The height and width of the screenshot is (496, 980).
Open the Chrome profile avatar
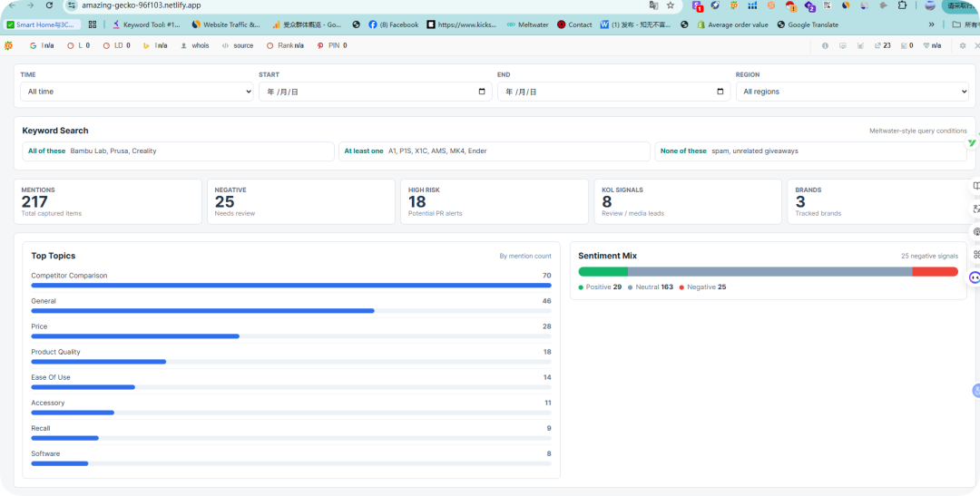930,5
